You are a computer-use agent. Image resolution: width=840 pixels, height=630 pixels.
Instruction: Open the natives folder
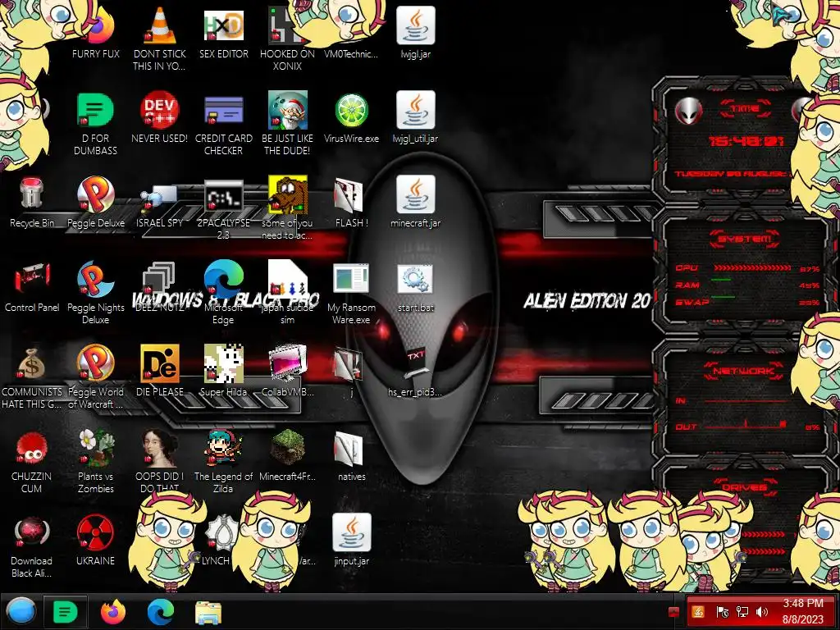pos(349,449)
